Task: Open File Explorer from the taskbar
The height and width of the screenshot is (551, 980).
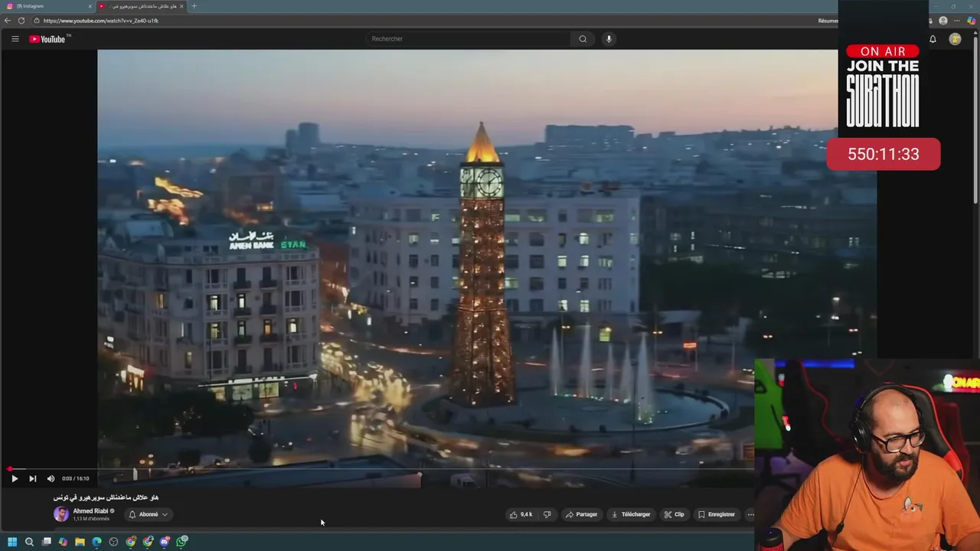Action: pyautogui.click(x=80, y=542)
